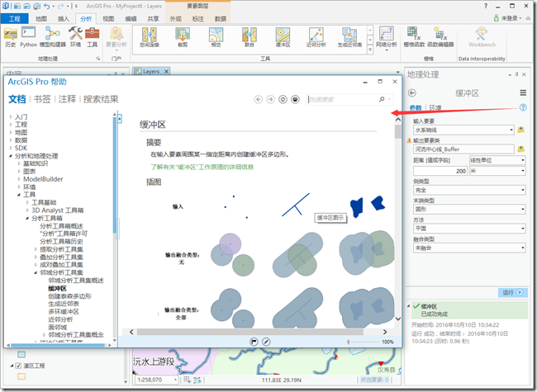Open link 了解有关缓冲区工作原理的详细信息
537x392 pixels.
pos(202,167)
